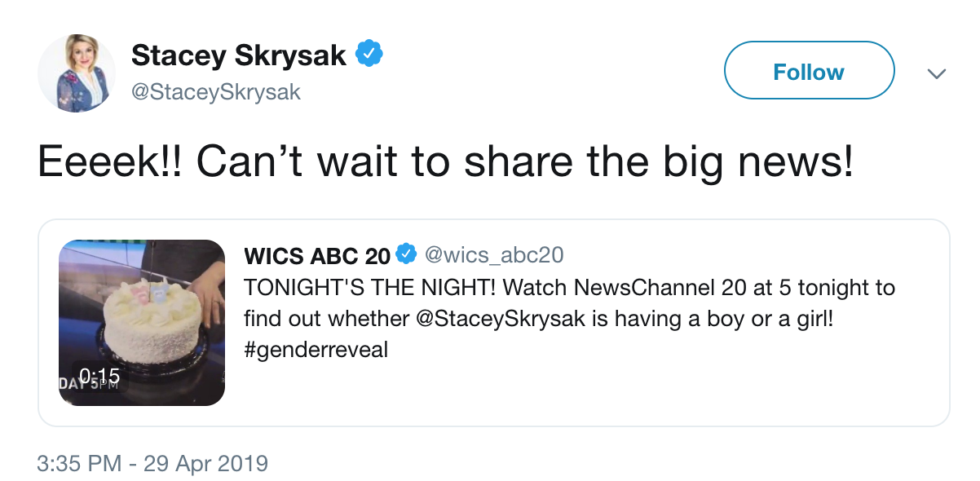Play the cake video thumbnail
The width and height of the screenshot is (980, 481).
(x=142, y=323)
